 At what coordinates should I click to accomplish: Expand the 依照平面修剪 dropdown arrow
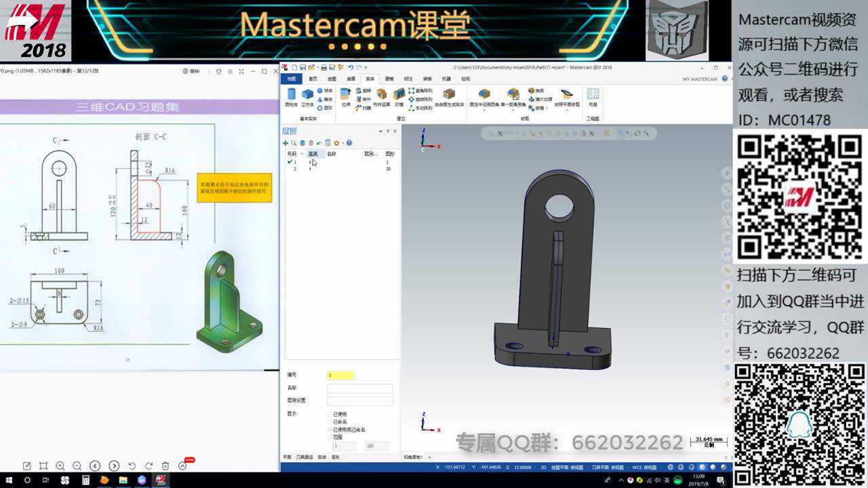click(566, 110)
